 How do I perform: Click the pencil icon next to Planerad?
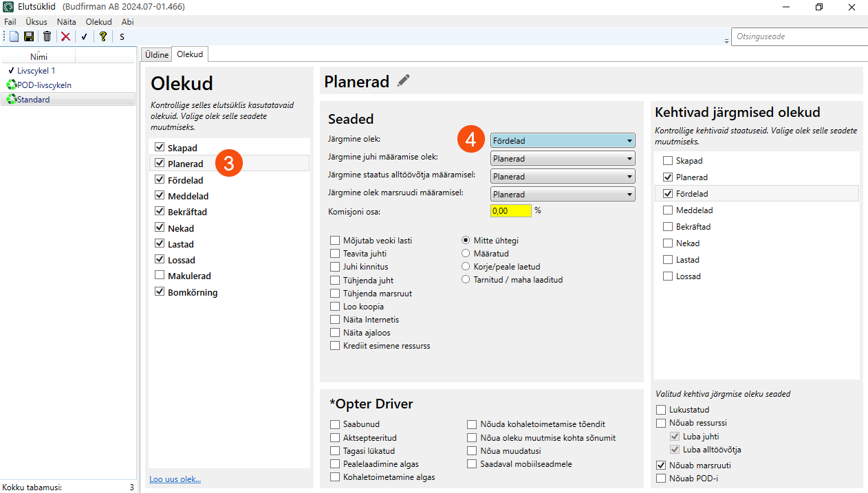tap(404, 81)
